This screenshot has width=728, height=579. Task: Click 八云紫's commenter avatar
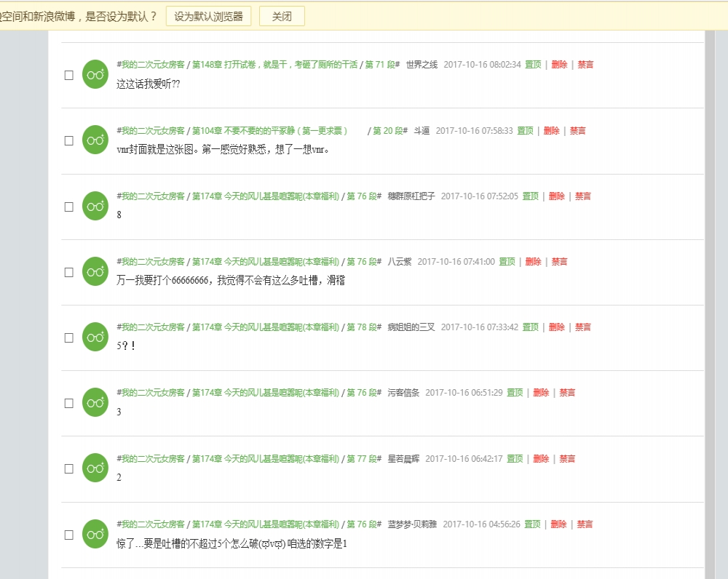click(x=95, y=271)
